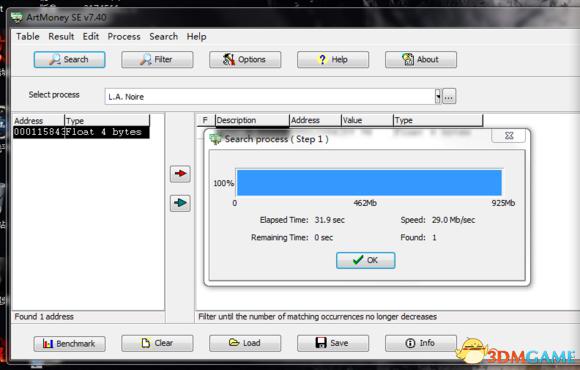
Task: Open the Table menu
Action: coord(28,36)
